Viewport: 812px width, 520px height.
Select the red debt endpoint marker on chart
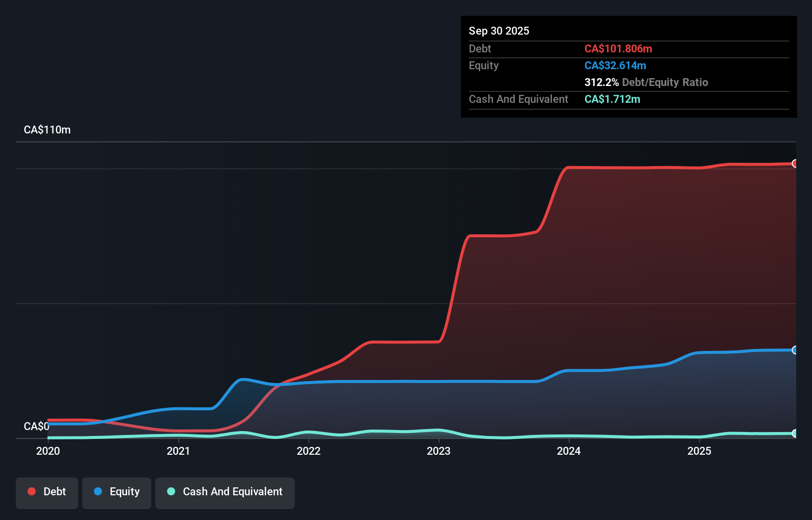795,163
